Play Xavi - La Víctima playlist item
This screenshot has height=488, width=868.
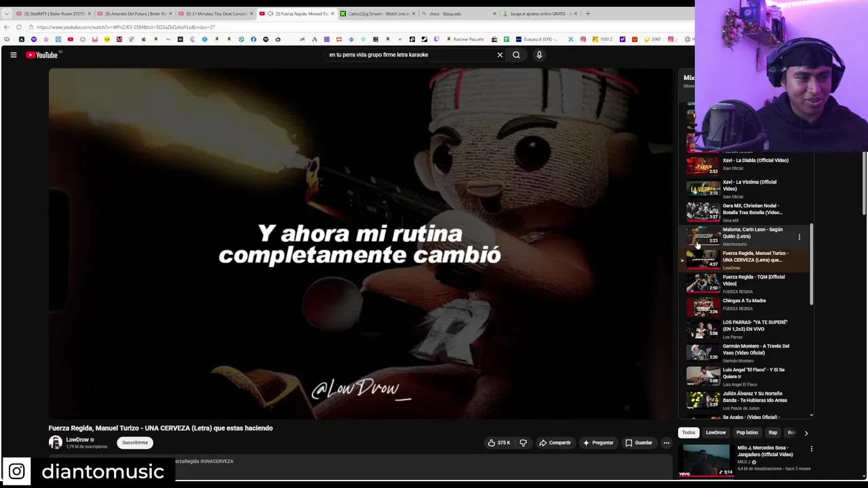(745, 189)
